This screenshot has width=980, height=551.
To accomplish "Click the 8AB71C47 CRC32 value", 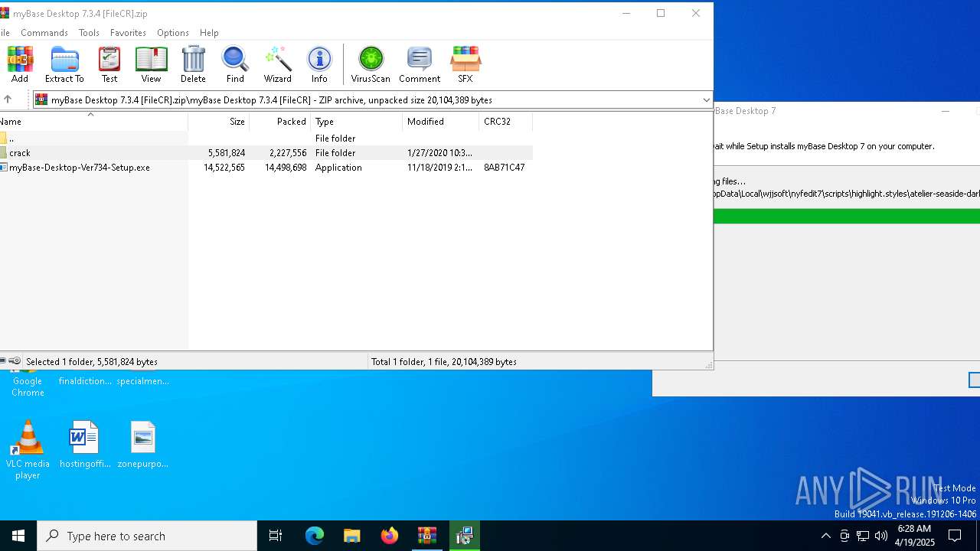I will 504,168.
